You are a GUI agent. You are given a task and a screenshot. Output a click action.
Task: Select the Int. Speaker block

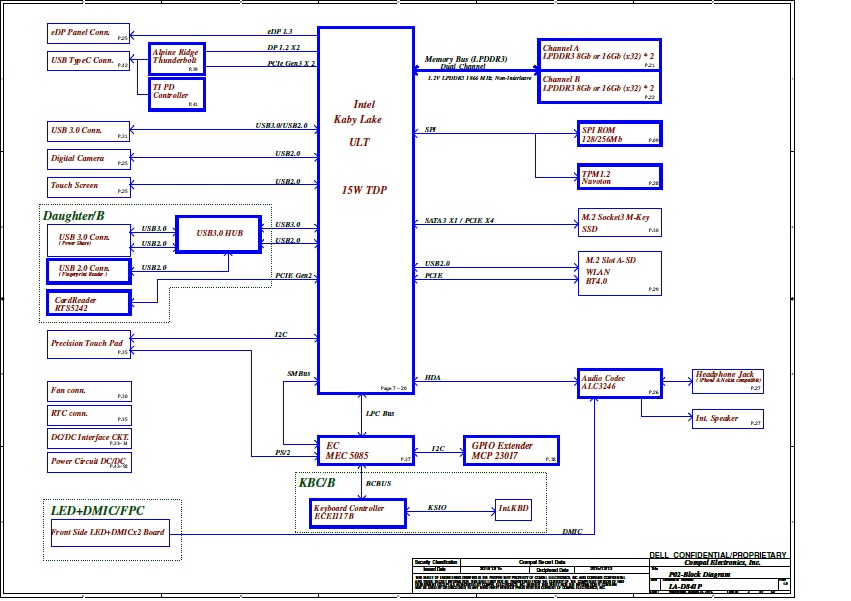click(728, 419)
